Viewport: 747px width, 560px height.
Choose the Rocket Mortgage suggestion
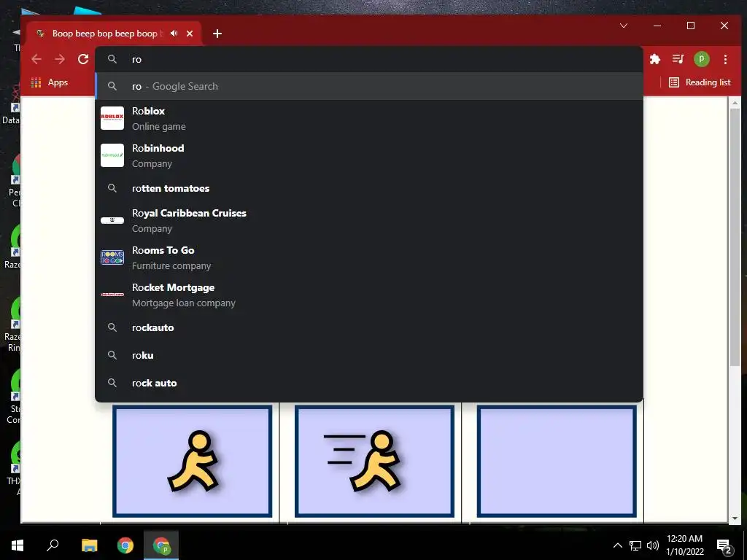369,295
